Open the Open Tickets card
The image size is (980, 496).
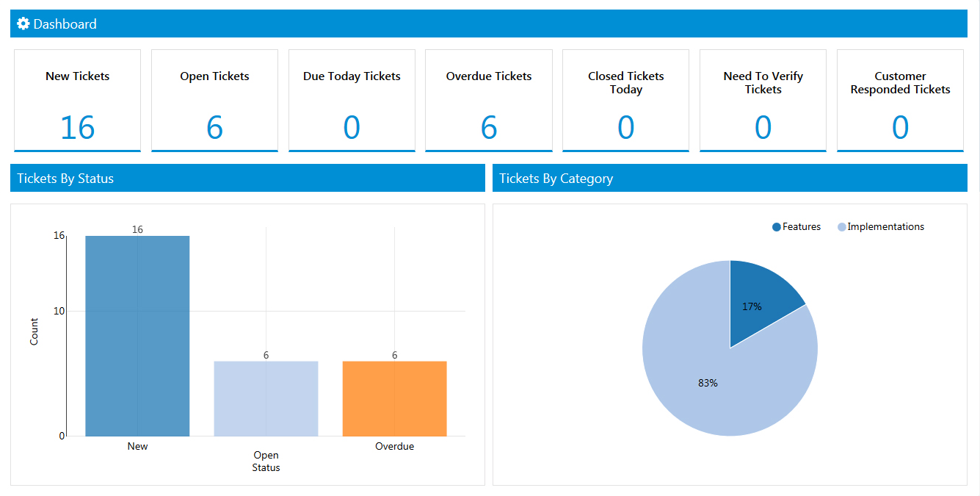tap(214, 100)
